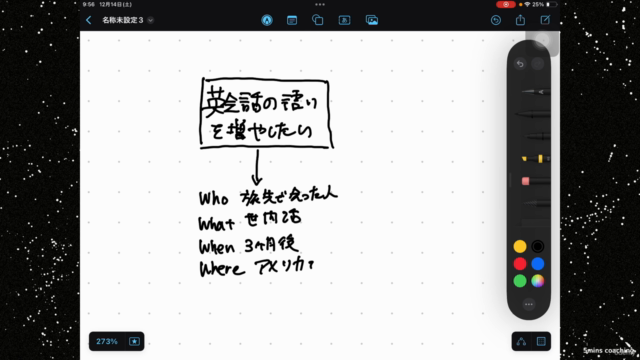Open the undo history clock icon
Screen dimensions: 640x360
(496, 20)
